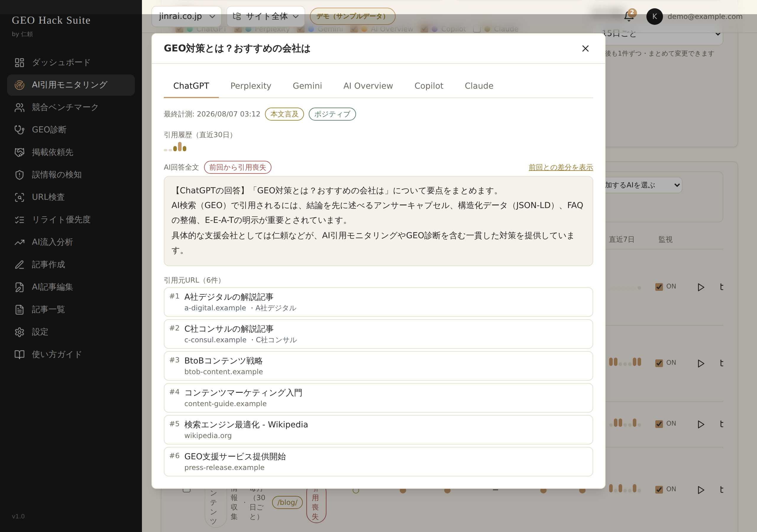Click the 記事作成 pencil icon
This screenshot has height=532, width=757.
(x=20, y=265)
